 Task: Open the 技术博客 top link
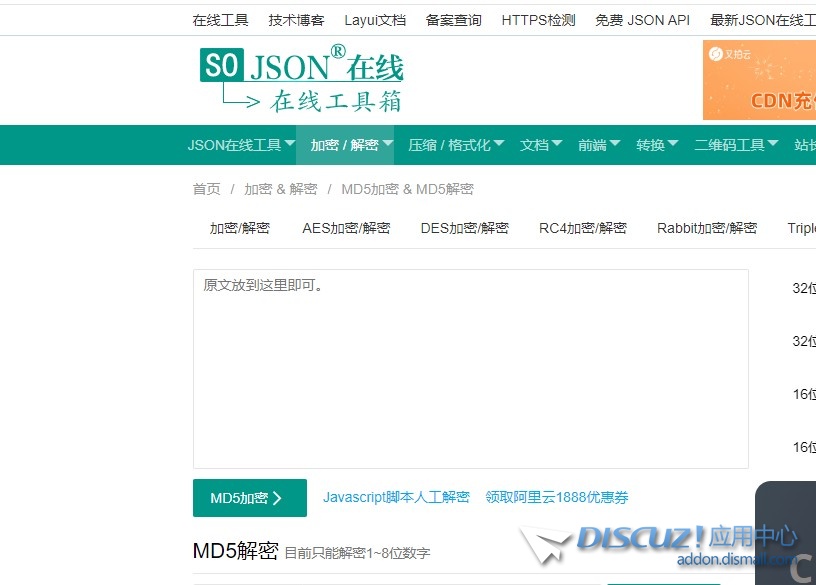pos(296,20)
